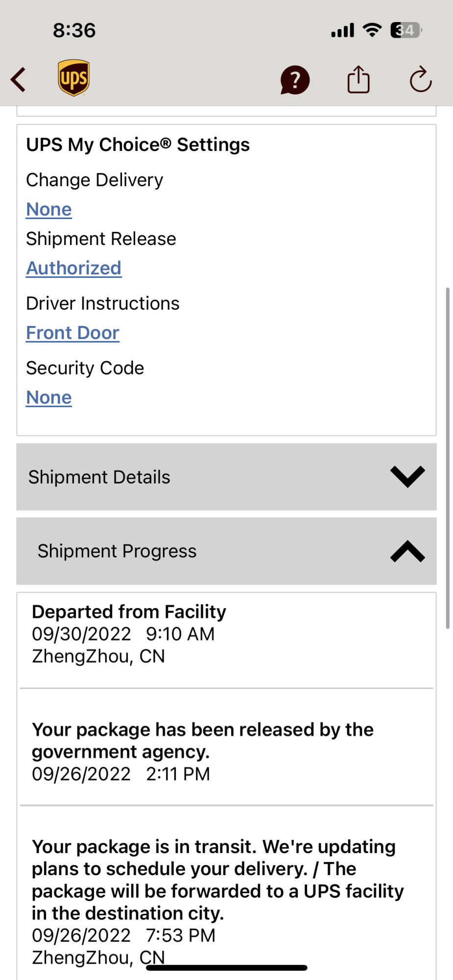Check the battery level indicator
Image resolution: width=453 pixels, height=980 pixels.
(406, 30)
